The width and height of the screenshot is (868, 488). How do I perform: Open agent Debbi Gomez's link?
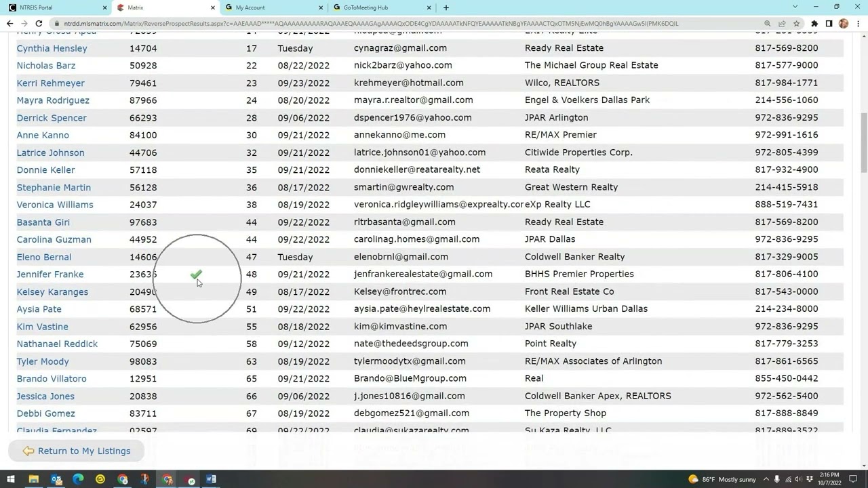click(x=45, y=413)
